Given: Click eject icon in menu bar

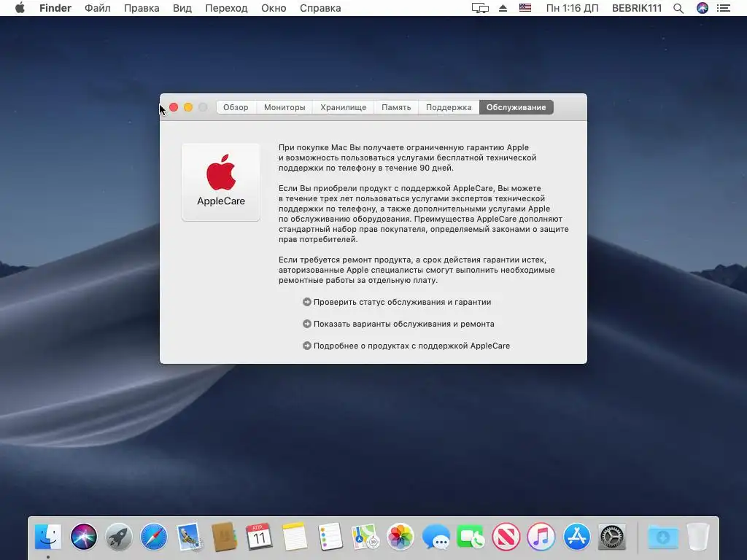Looking at the screenshot, I should tap(503, 8).
